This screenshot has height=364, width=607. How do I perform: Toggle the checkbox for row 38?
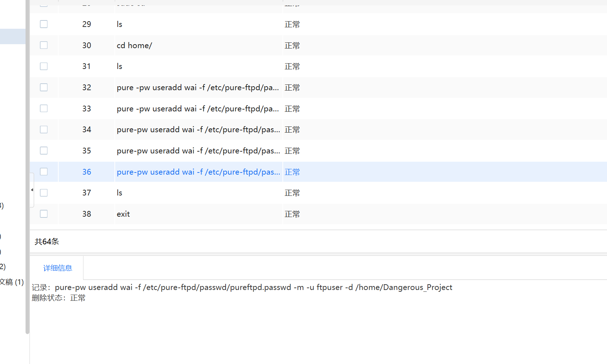44,214
